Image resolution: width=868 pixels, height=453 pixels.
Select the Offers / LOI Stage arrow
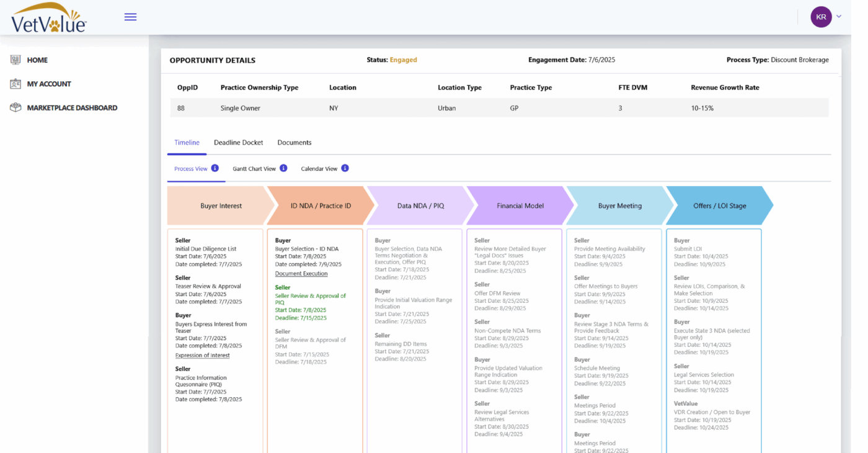tap(719, 206)
